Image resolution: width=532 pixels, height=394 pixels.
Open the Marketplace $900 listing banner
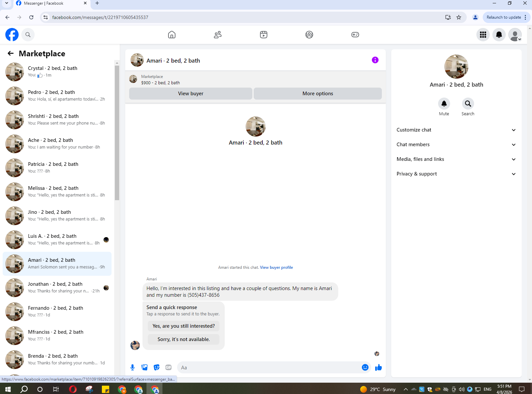click(255, 80)
